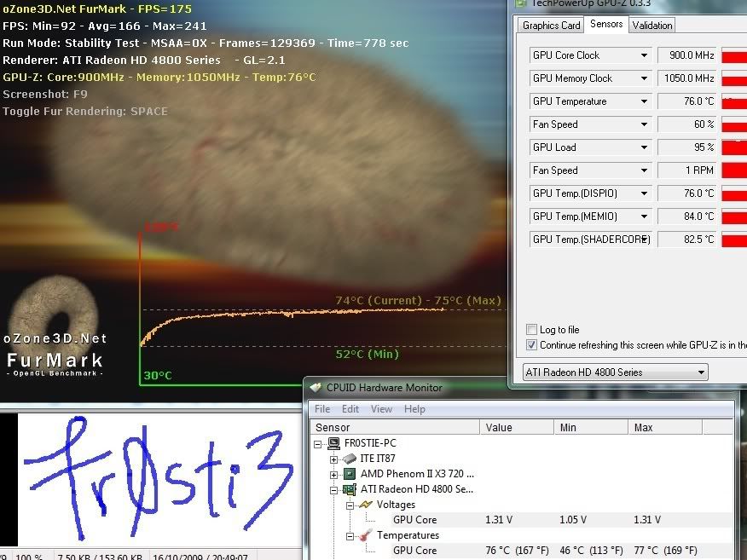Click the 60 % fan speed value
This screenshot has height=560, width=747.
pyautogui.click(x=686, y=124)
